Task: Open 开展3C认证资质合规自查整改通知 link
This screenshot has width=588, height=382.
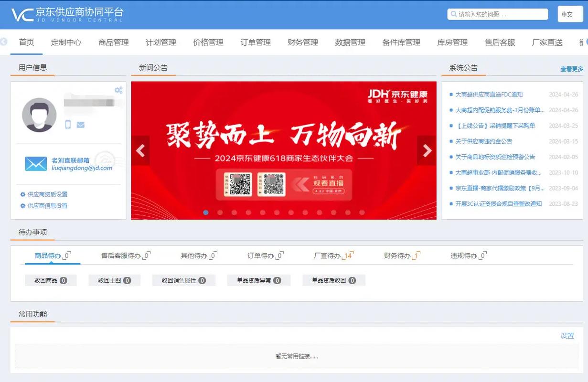Action: [x=498, y=204]
